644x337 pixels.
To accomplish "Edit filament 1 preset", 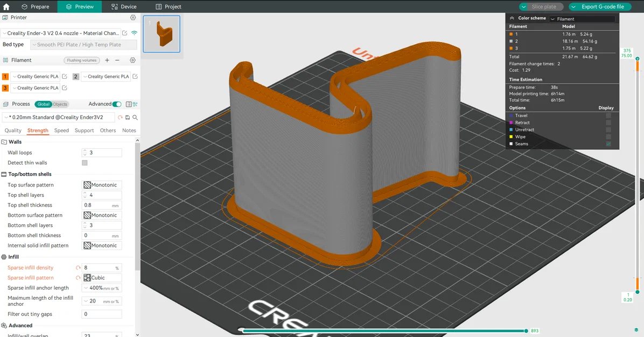I will pos(65,77).
